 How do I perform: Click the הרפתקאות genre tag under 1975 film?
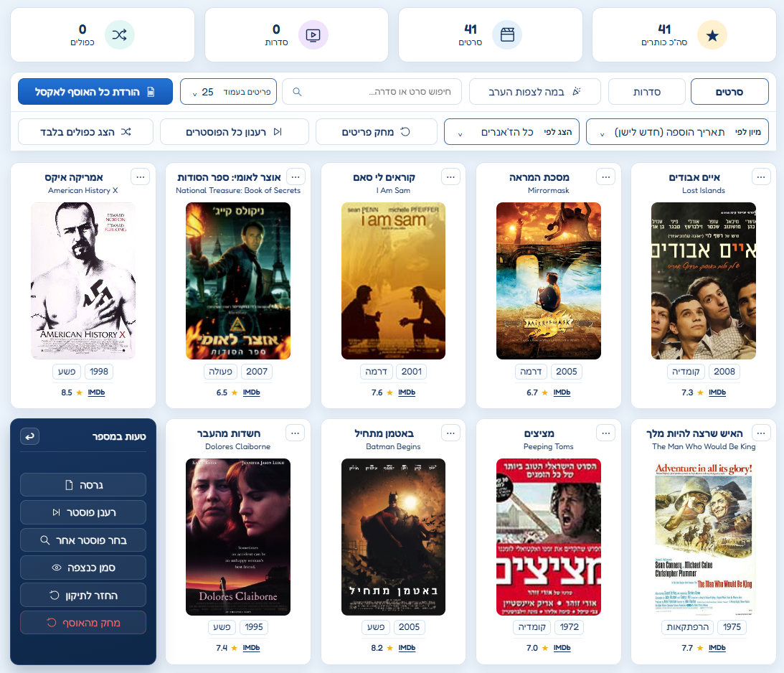click(x=687, y=627)
